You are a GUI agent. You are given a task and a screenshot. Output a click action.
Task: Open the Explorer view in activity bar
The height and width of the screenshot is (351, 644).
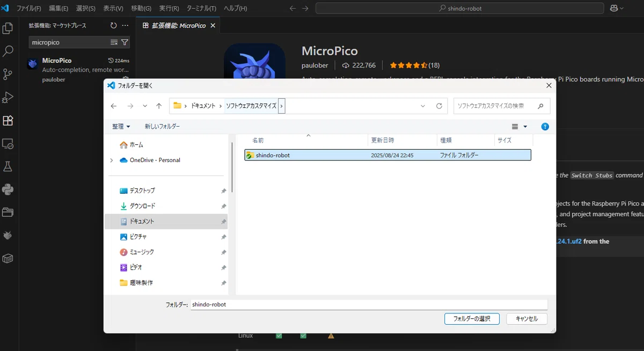(x=8, y=28)
